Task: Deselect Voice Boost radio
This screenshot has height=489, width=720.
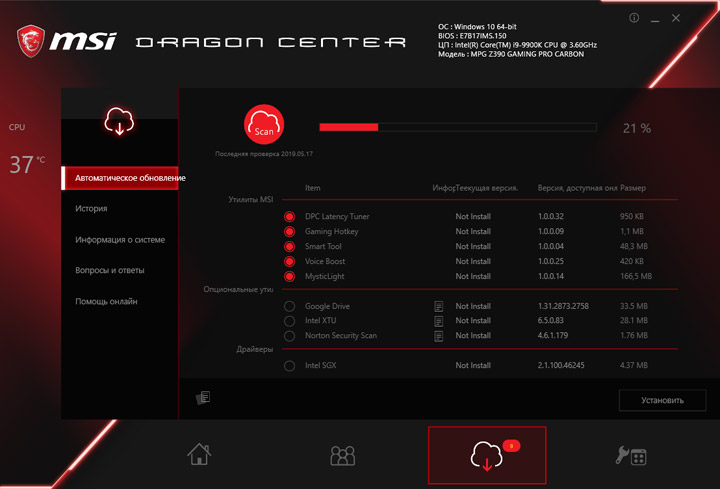Action: click(289, 261)
